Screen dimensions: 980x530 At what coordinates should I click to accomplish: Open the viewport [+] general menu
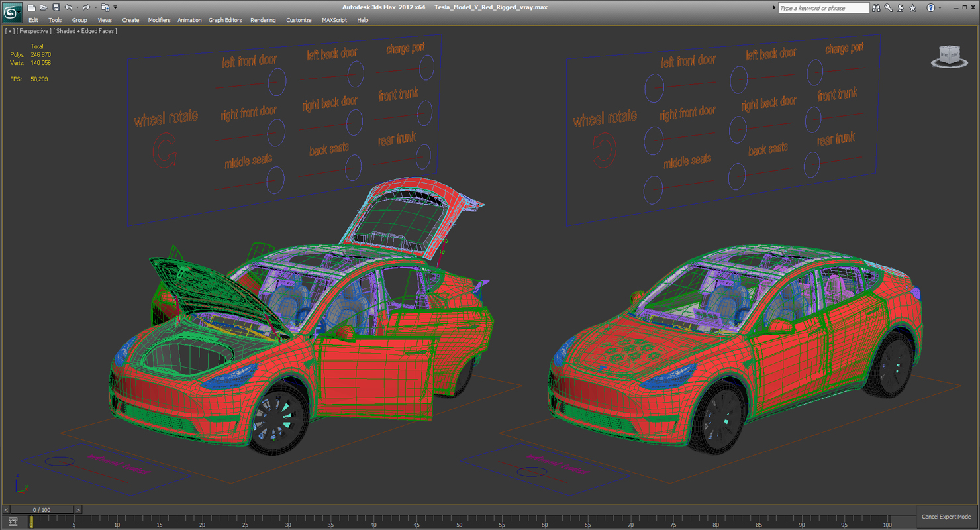(x=9, y=31)
